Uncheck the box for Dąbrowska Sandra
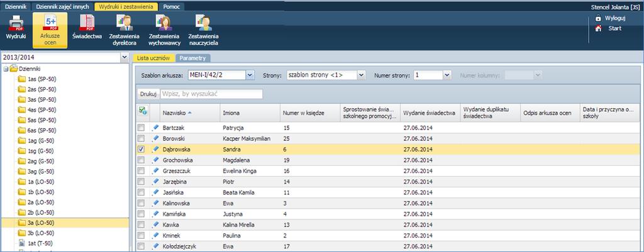This screenshot has width=644, height=252. coord(141,150)
